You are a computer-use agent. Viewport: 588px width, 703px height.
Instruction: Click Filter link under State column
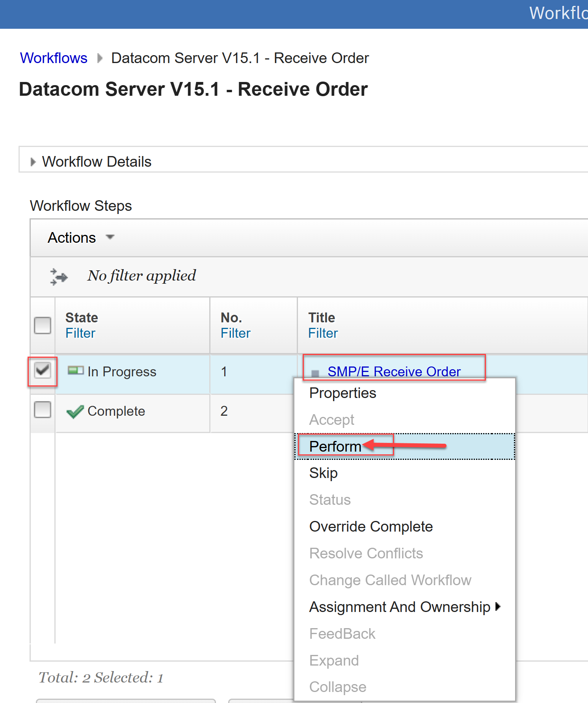(80, 333)
